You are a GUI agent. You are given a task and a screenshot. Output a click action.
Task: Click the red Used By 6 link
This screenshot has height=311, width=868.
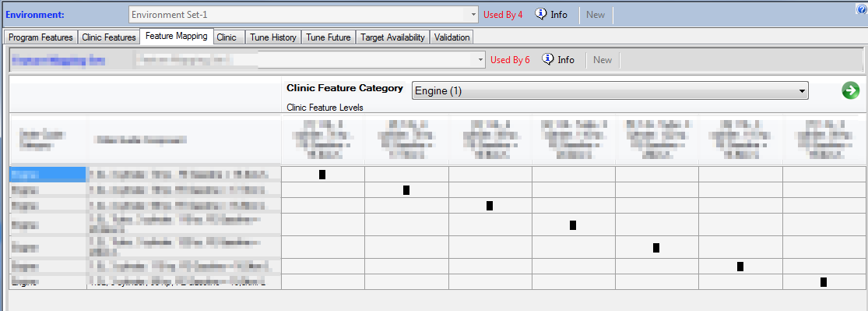[x=510, y=59]
